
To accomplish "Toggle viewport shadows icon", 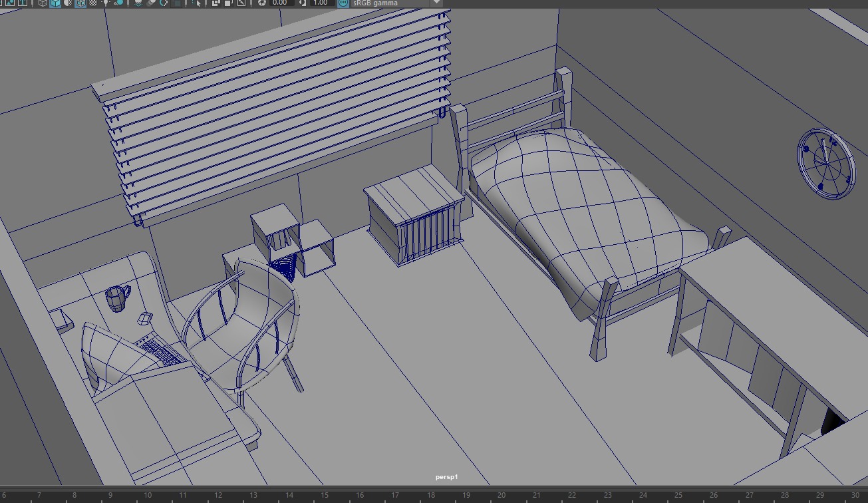I will click(118, 3).
